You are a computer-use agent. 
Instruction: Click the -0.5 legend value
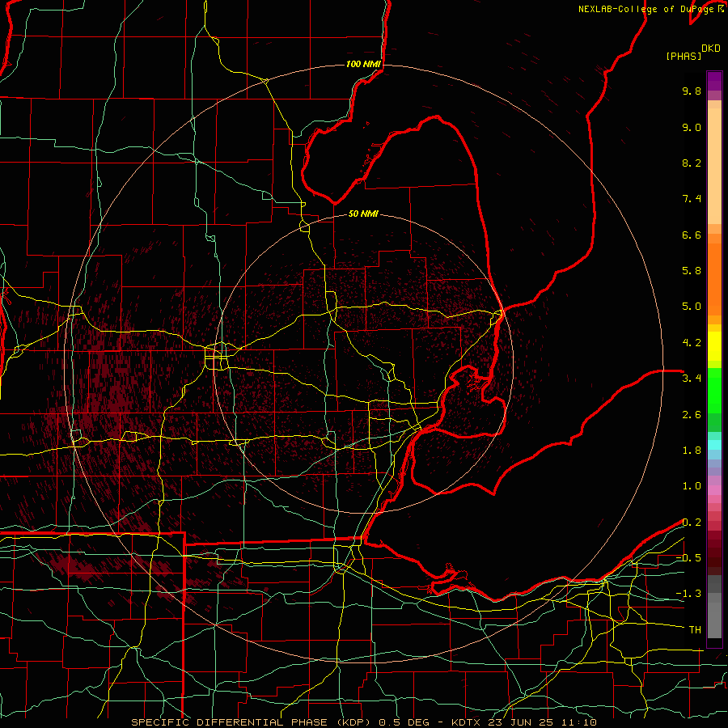coord(688,558)
